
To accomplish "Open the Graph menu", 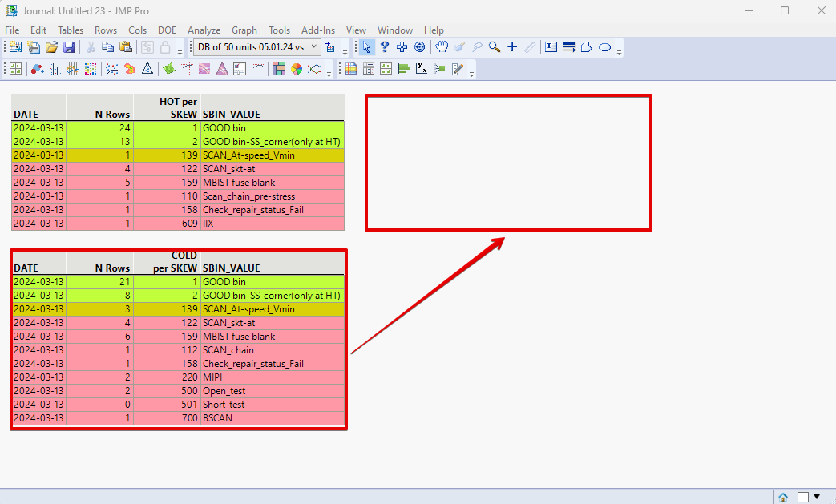I will coord(244,30).
